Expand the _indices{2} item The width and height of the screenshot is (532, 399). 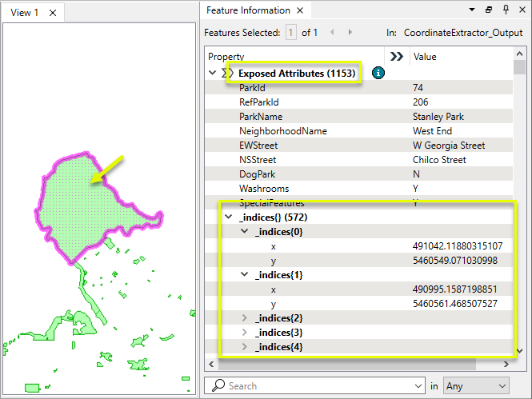(x=246, y=318)
